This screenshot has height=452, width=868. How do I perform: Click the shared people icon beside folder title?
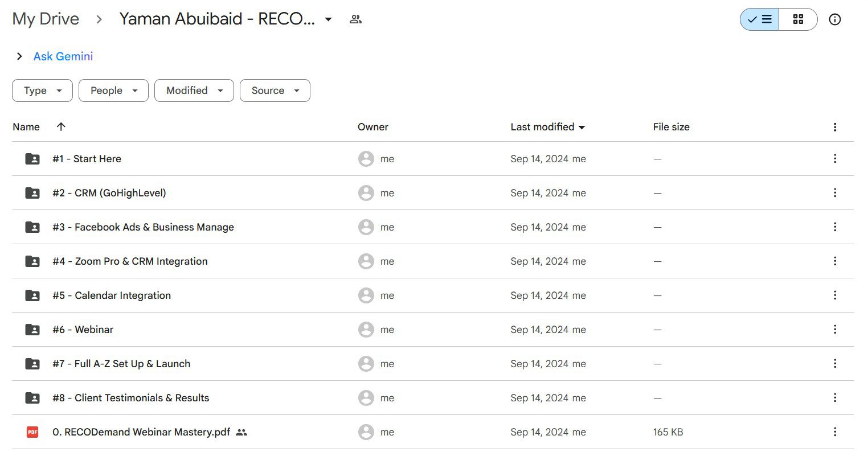[x=355, y=19]
